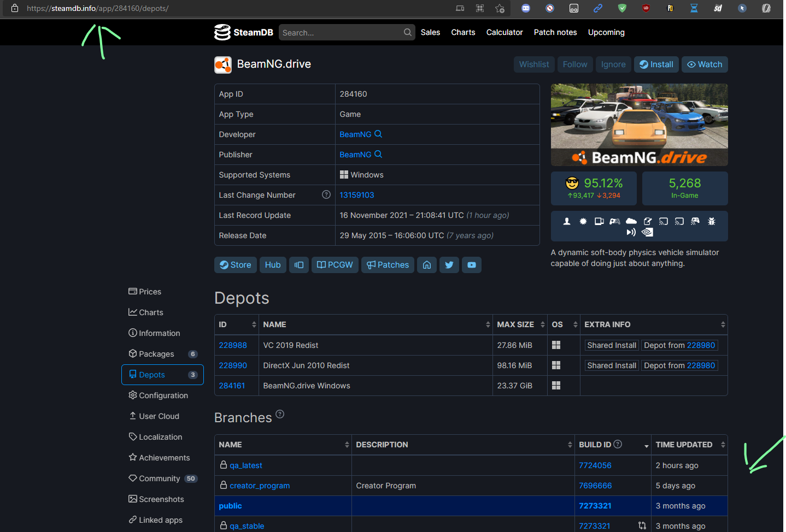Click the green shield extension icon
Screen dimensions: 786x532
(x=622, y=8)
